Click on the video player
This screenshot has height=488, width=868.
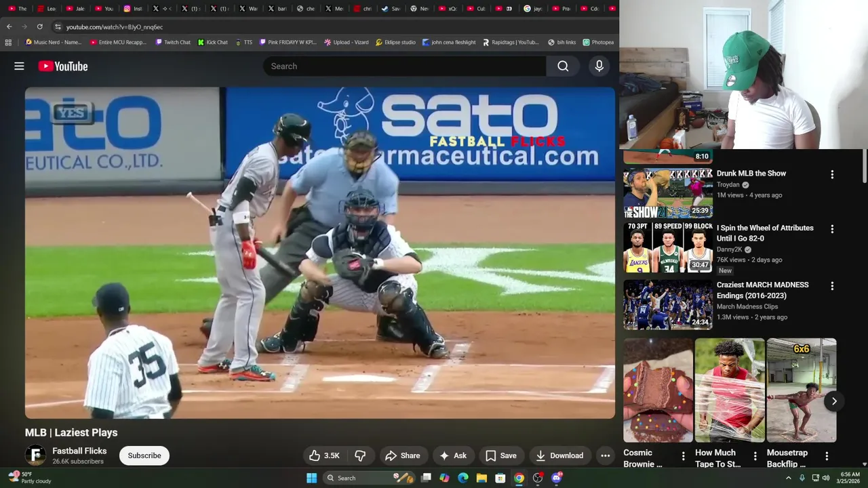pyautogui.click(x=320, y=253)
